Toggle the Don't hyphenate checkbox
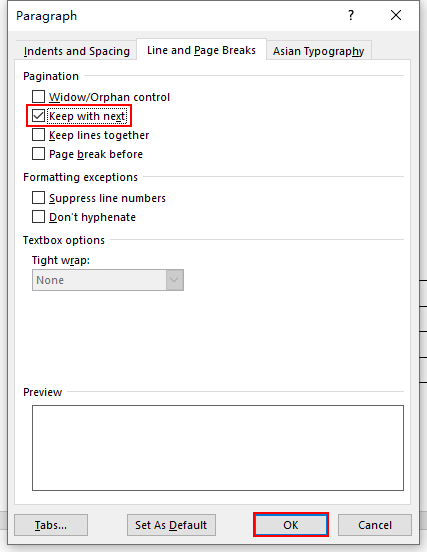This screenshot has height=552, width=427. coord(38,217)
